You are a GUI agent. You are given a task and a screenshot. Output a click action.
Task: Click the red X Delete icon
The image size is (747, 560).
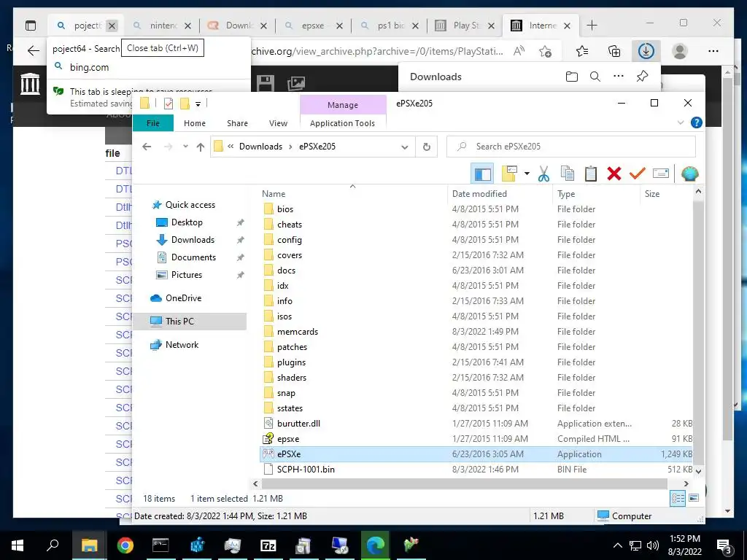tap(614, 174)
